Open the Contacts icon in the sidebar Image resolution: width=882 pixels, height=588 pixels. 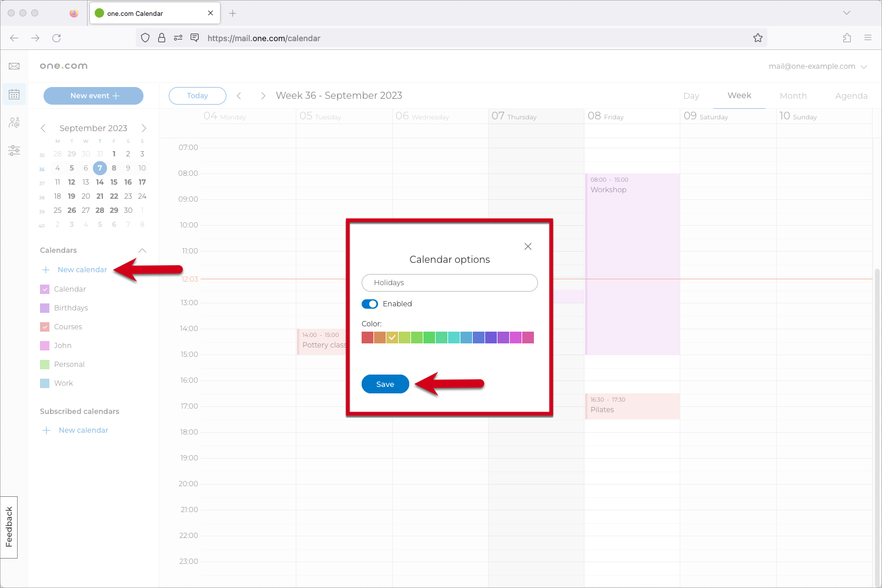tap(14, 122)
